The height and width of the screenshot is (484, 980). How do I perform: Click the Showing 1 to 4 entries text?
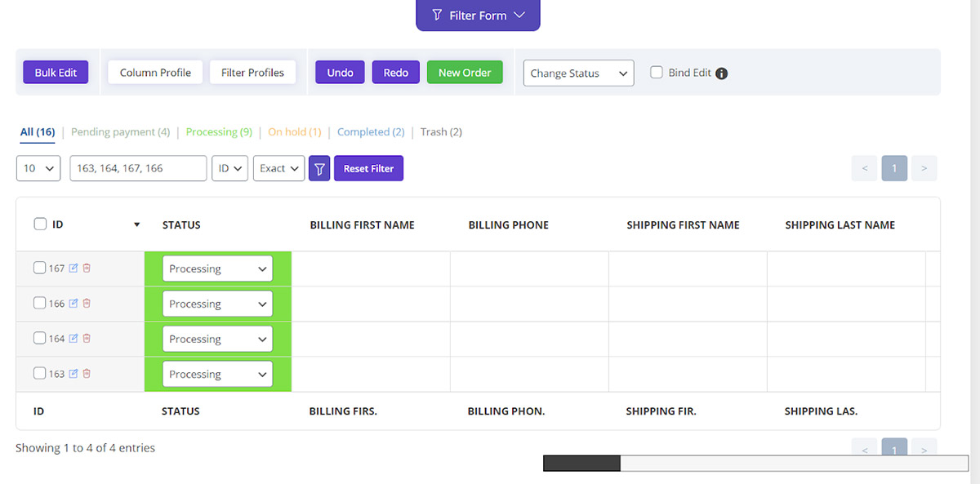coord(85,447)
